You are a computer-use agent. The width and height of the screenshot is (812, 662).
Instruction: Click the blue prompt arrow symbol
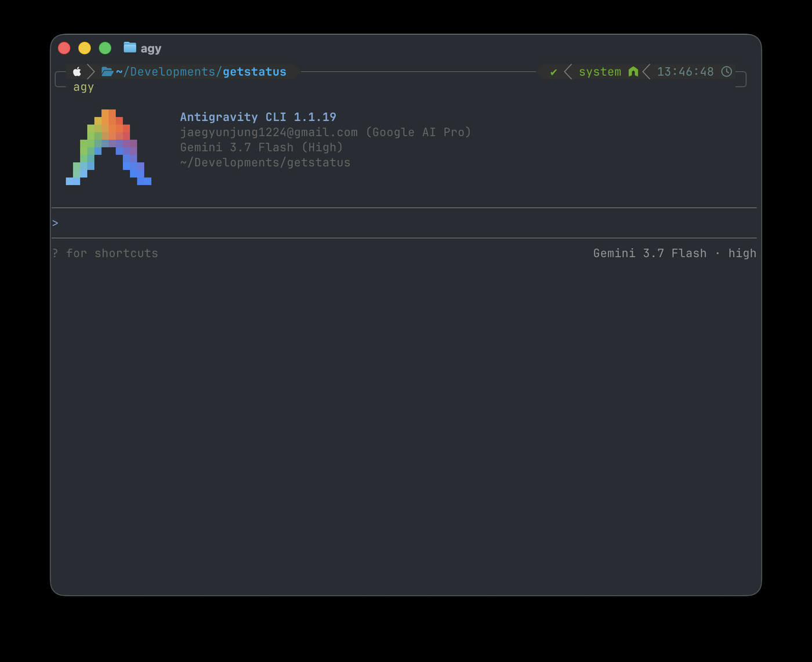55,223
